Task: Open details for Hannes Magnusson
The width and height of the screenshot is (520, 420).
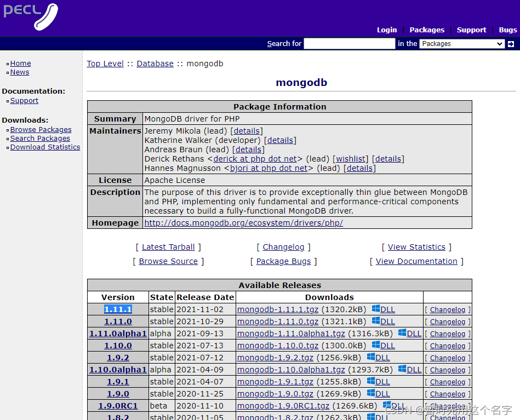Action: coord(359,168)
